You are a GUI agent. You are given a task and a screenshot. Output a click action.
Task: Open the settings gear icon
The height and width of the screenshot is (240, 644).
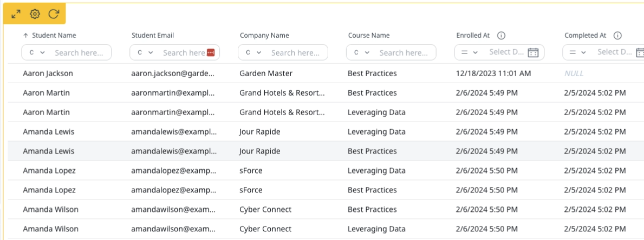35,14
